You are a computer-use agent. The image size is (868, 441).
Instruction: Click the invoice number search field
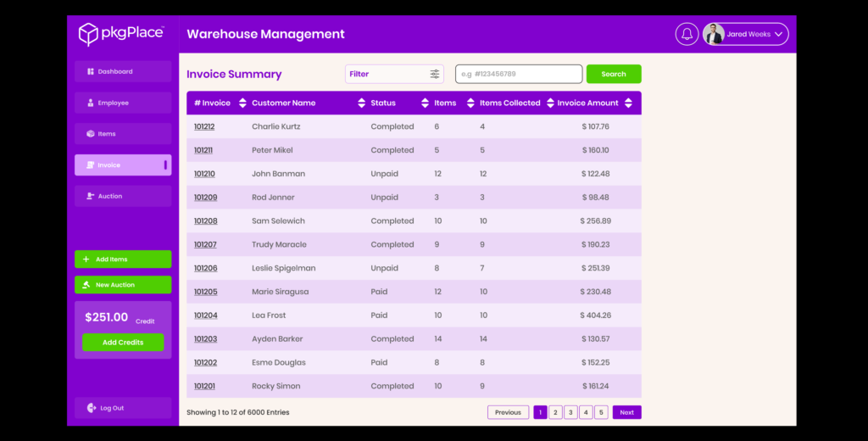519,74
